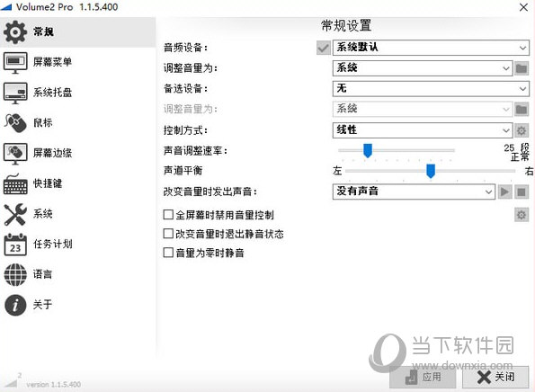
Task: Stop the volume change sound preview
Action: tap(522, 192)
